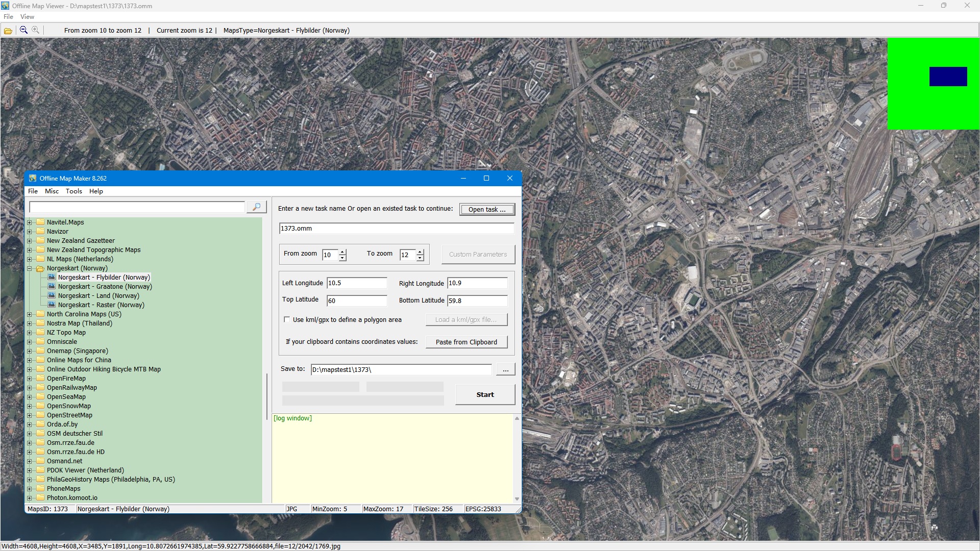Click the open folder icon in viewer toolbar
This screenshot has height=551, width=980.
click(8, 31)
